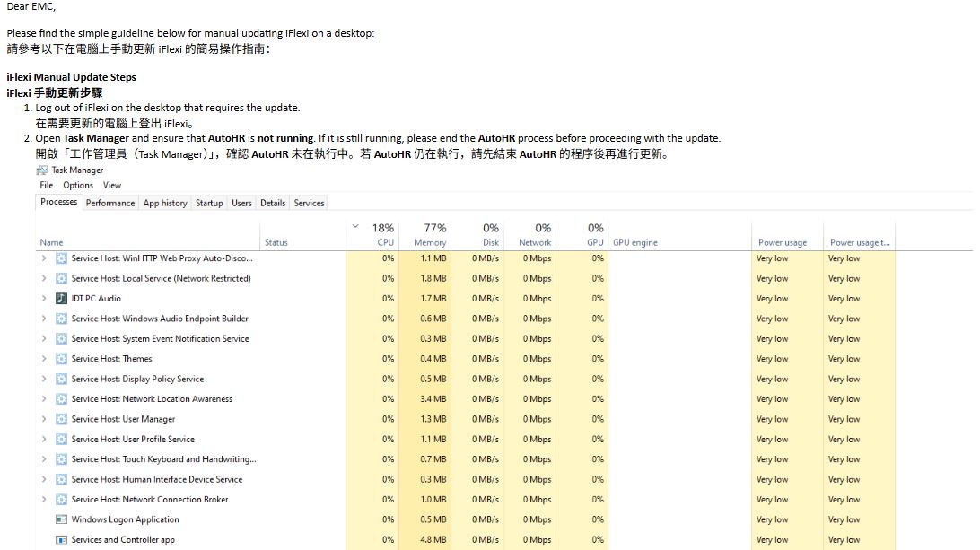The width and height of the screenshot is (980, 550).
Task: Click the Services and Controller app icon
Action: [x=61, y=539]
